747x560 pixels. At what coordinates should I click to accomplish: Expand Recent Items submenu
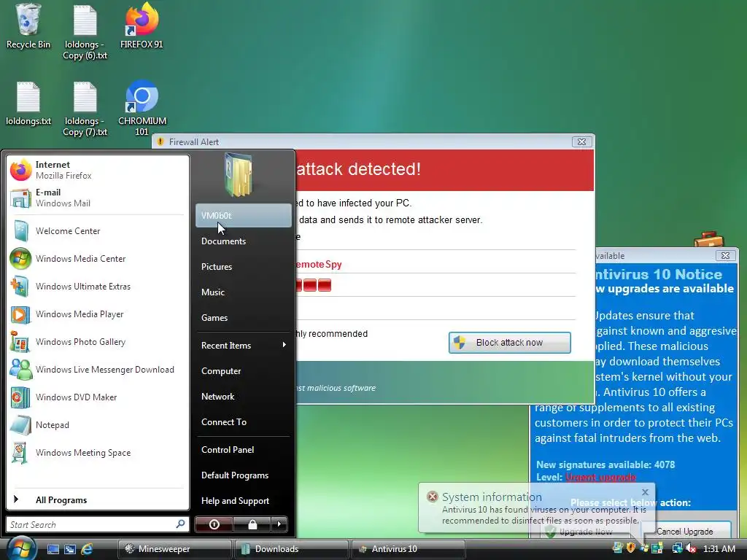click(x=243, y=345)
